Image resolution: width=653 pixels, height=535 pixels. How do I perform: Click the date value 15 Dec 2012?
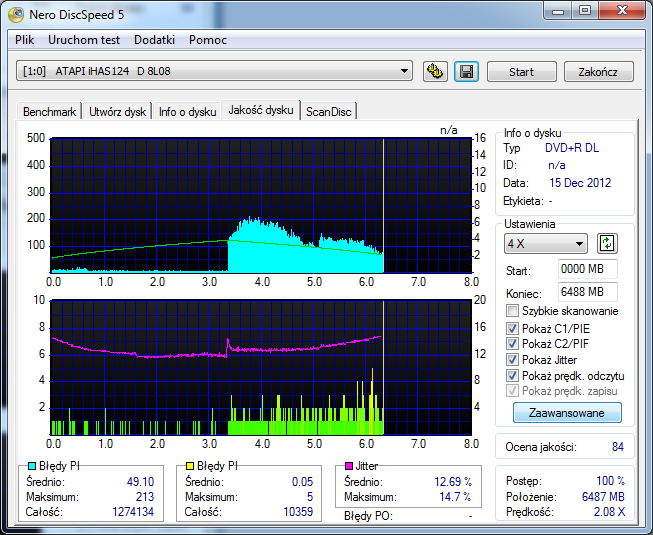pyautogui.click(x=580, y=183)
